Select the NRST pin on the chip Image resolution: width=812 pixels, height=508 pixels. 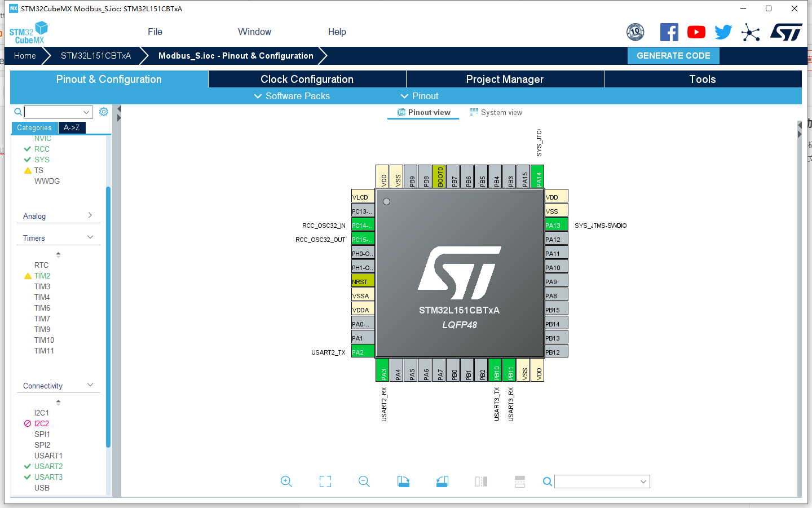point(363,281)
